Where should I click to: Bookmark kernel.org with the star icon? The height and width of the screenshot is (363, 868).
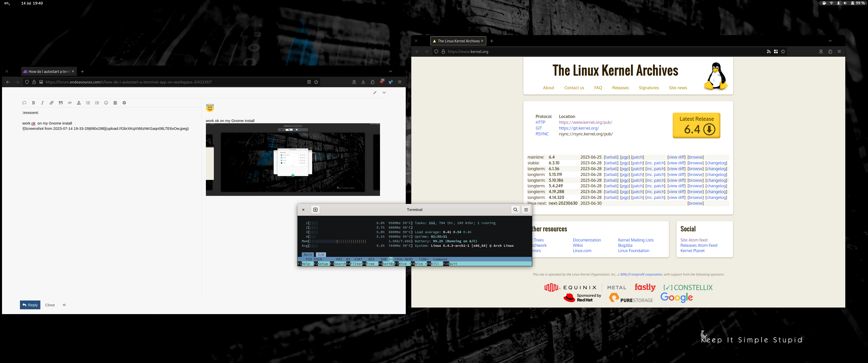tap(783, 51)
